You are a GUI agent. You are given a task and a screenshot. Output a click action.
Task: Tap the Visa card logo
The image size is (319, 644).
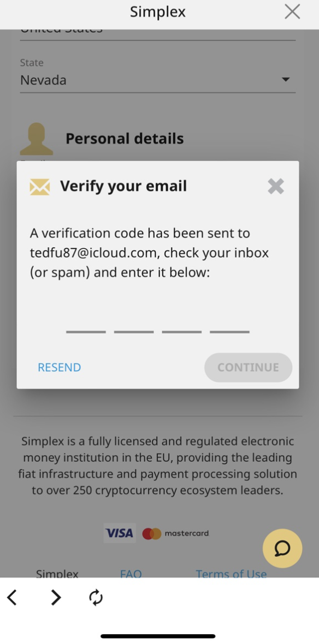(120, 533)
